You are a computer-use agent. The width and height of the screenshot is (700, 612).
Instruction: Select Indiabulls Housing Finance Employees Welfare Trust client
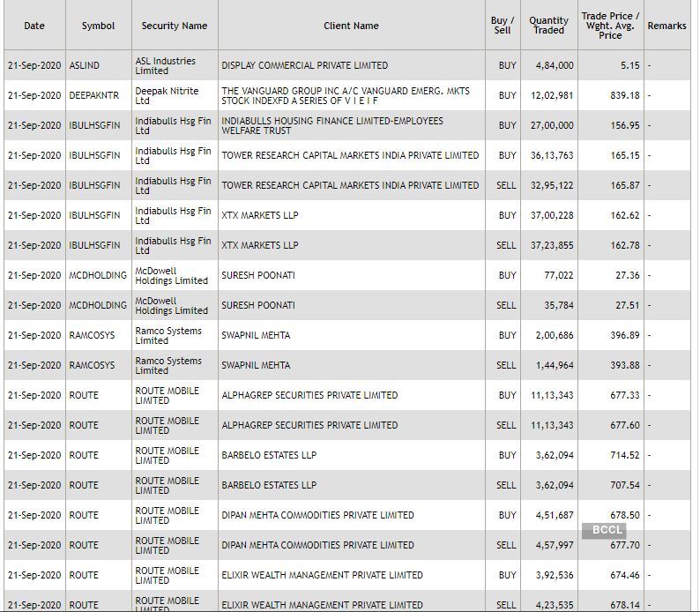(332, 125)
